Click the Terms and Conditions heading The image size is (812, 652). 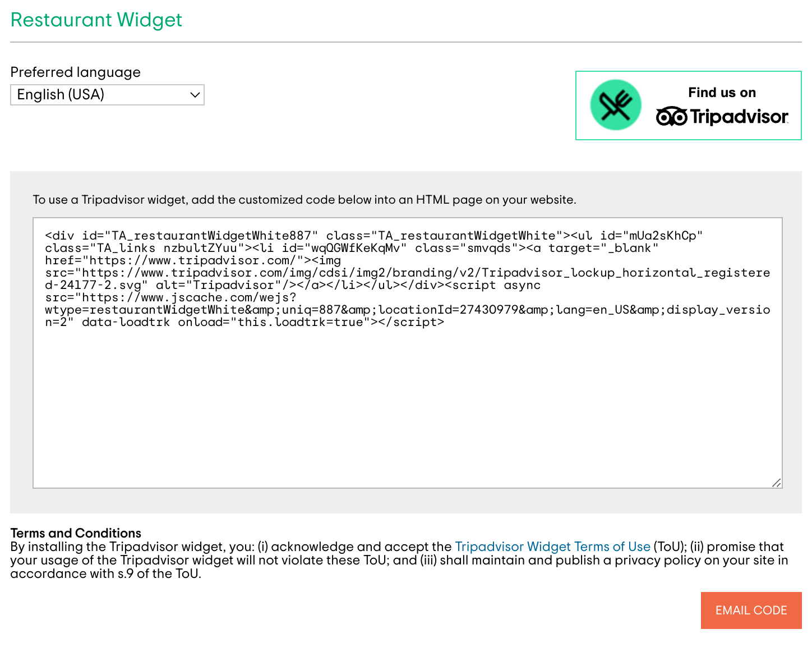click(x=76, y=533)
